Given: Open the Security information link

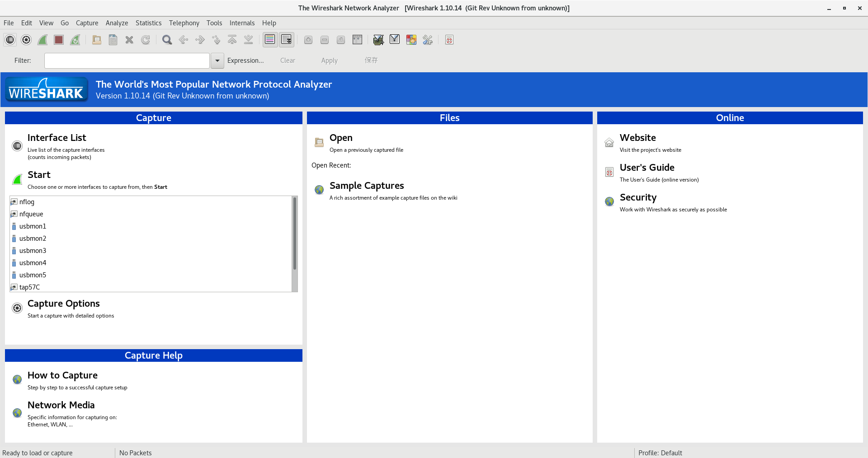Looking at the screenshot, I should (638, 197).
